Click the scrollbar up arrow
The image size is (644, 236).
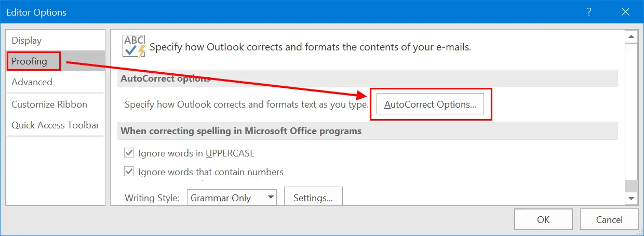pos(631,37)
